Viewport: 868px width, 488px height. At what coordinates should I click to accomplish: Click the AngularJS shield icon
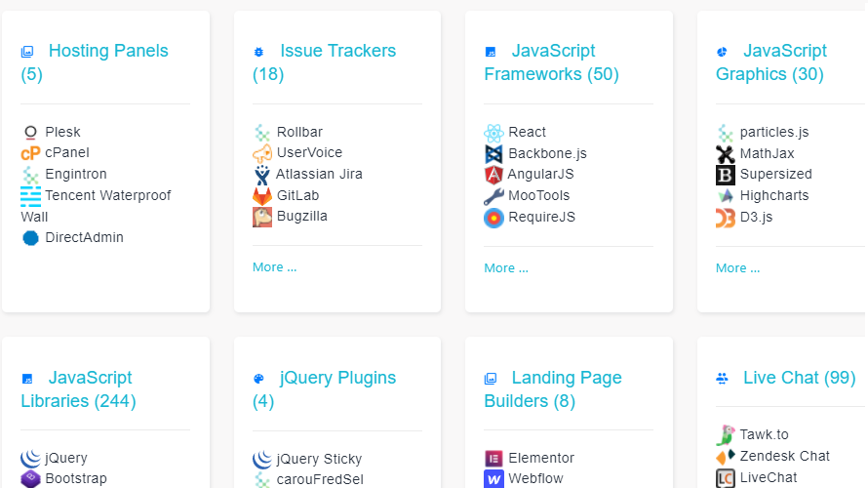tap(493, 175)
